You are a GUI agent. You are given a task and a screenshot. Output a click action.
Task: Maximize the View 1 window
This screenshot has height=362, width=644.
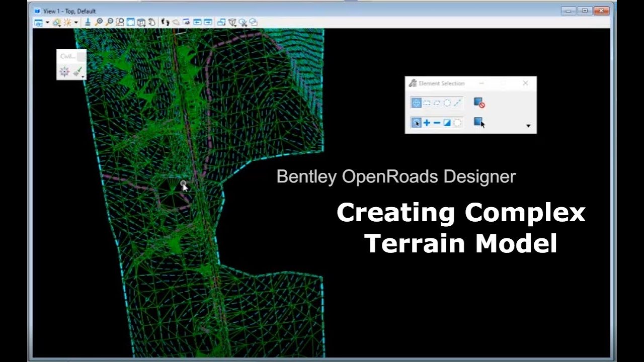coord(585,10)
